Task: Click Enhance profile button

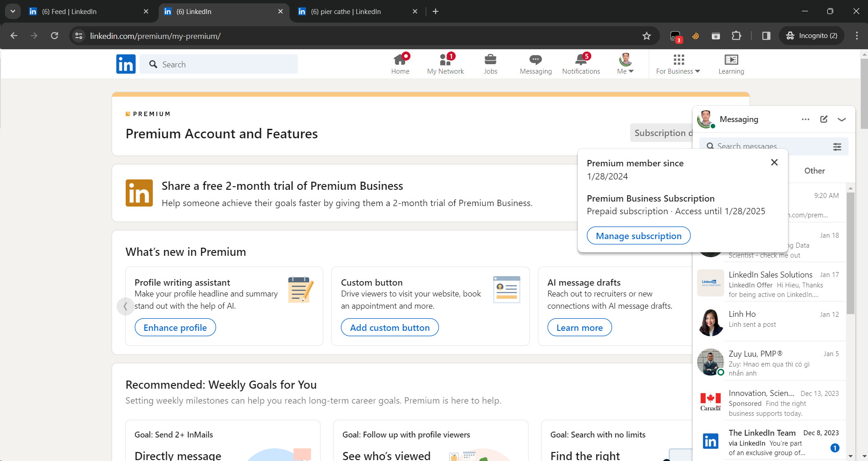Action: tap(175, 328)
